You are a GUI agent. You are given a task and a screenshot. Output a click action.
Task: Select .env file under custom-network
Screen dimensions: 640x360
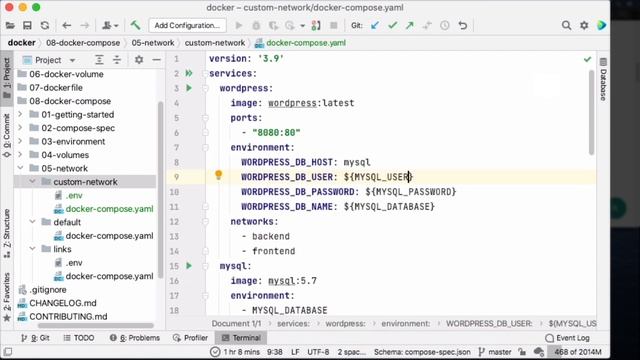74,196
